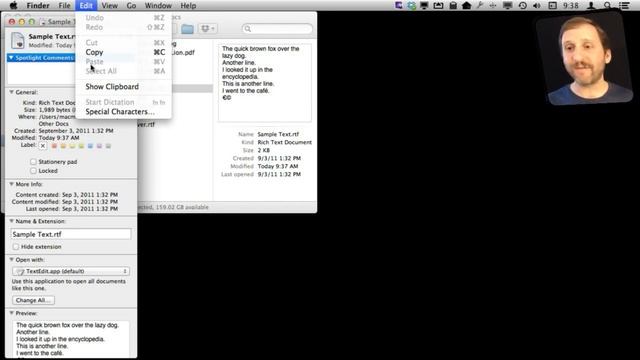
Task: Open the home-shaped menu bar icon
Action: [x=467, y=5]
